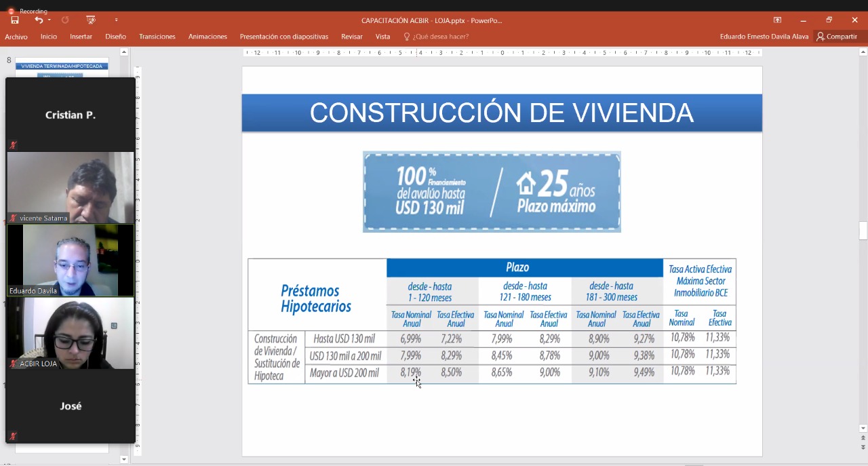Click the ribbon display options icon
Image resolution: width=868 pixels, height=466 pixels.
coord(777,21)
